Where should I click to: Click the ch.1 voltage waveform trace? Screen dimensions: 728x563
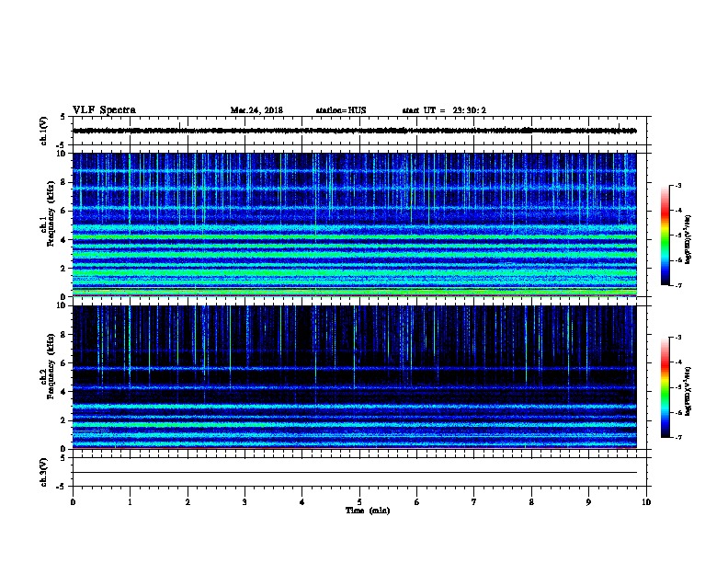click(355, 131)
